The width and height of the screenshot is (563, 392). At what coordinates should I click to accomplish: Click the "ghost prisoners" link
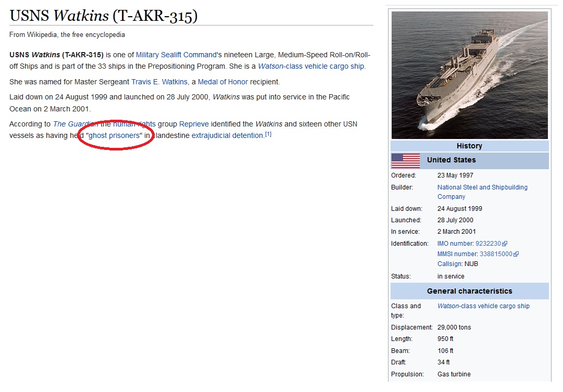[114, 136]
